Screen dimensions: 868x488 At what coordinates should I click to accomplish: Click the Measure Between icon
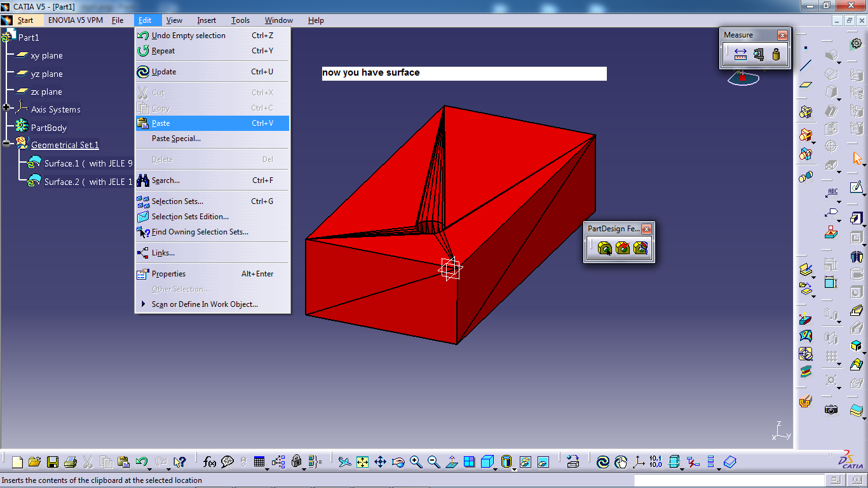pyautogui.click(x=740, y=55)
